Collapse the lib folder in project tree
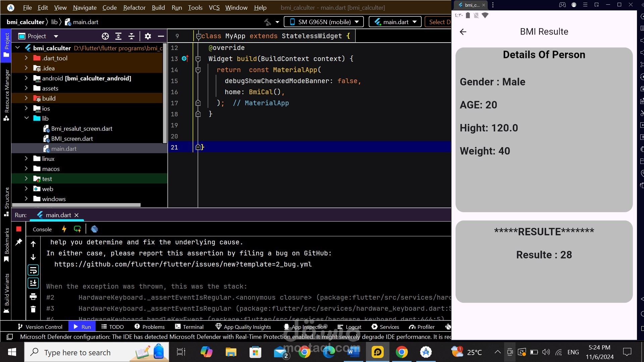This screenshot has width=644, height=362. pos(26,118)
